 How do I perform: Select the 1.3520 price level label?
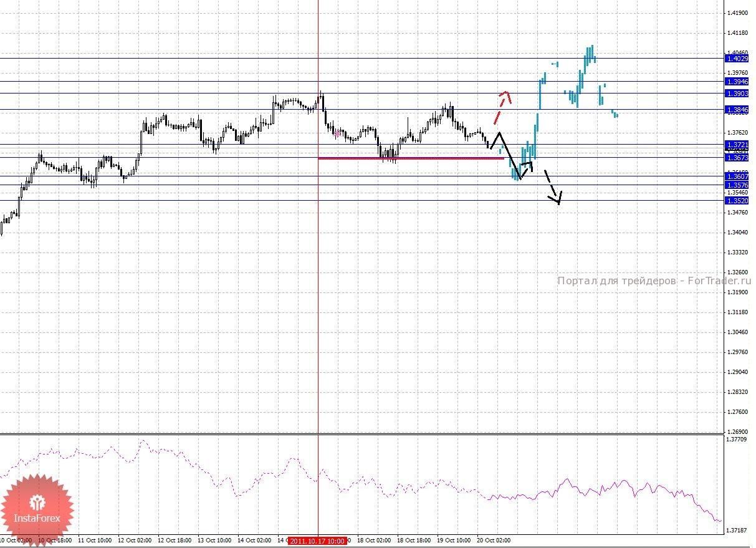737,200
